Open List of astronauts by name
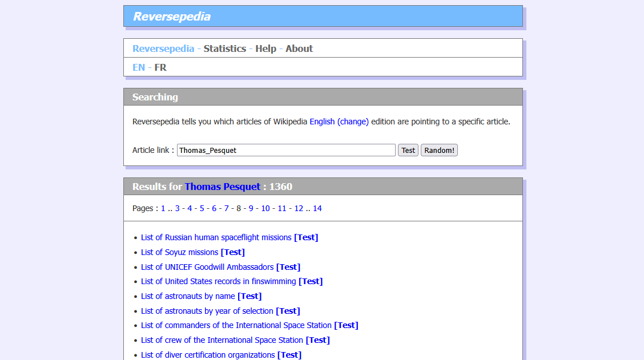The width and height of the screenshot is (644, 360). 188,296
